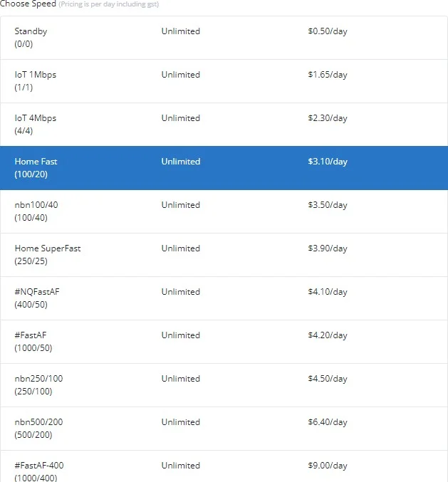Click Unlimited in the Home SuperFast row
This screenshot has width=448, height=482.
180,248
